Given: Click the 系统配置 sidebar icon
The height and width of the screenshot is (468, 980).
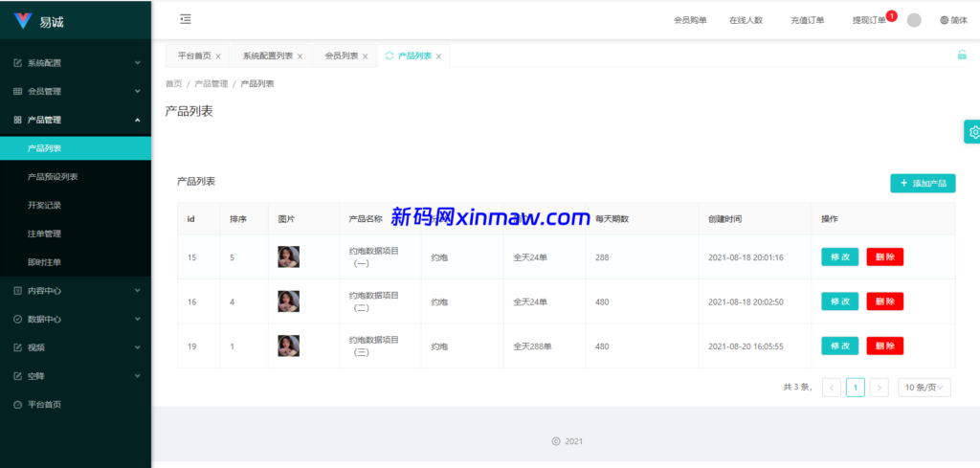Looking at the screenshot, I should click(17, 63).
